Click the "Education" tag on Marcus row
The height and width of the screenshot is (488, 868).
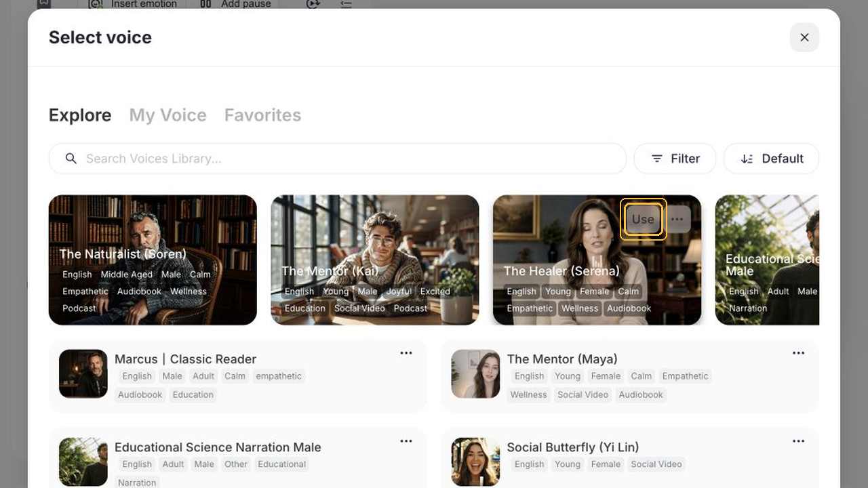(193, 394)
